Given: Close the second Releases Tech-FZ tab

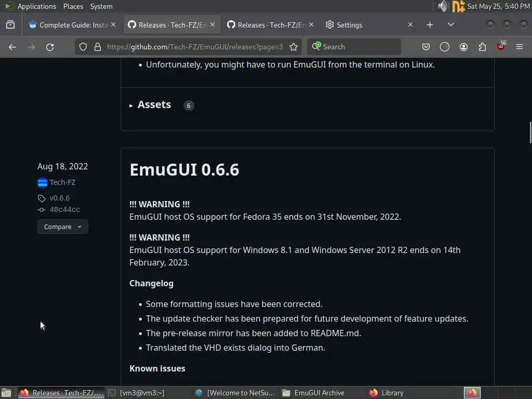Looking at the screenshot, I should pyautogui.click(x=311, y=25).
